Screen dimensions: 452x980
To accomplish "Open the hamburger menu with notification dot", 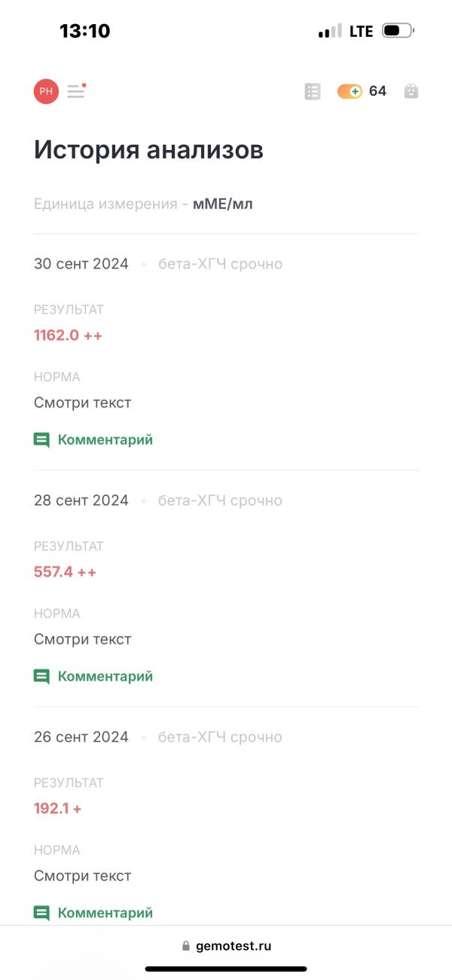I will tap(76, 91).
